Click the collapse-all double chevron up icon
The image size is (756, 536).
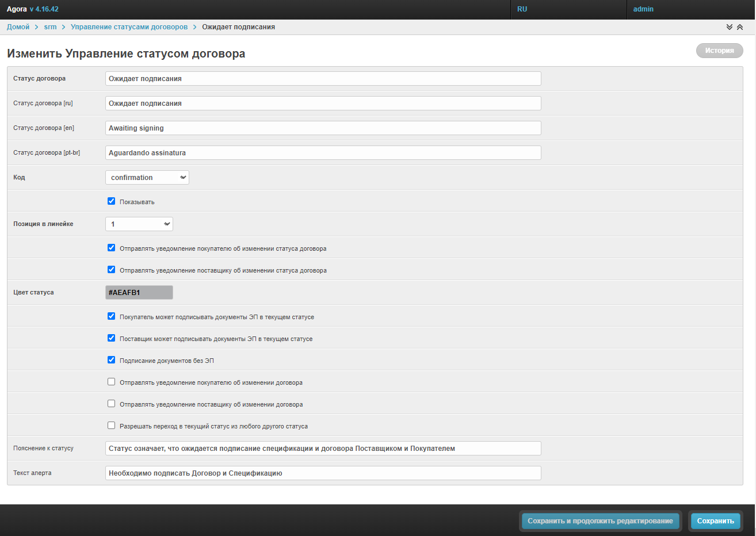[740, 27]
